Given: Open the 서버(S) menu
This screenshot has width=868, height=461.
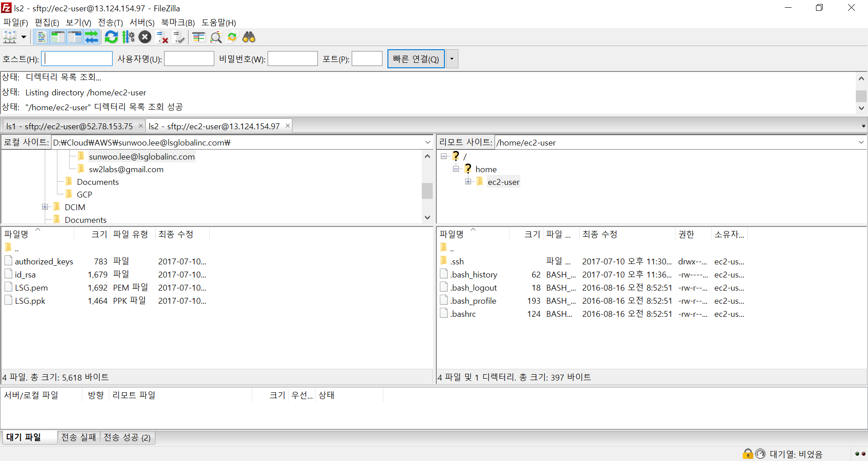Looking at the screenshot, I should [x=142, y=23].
